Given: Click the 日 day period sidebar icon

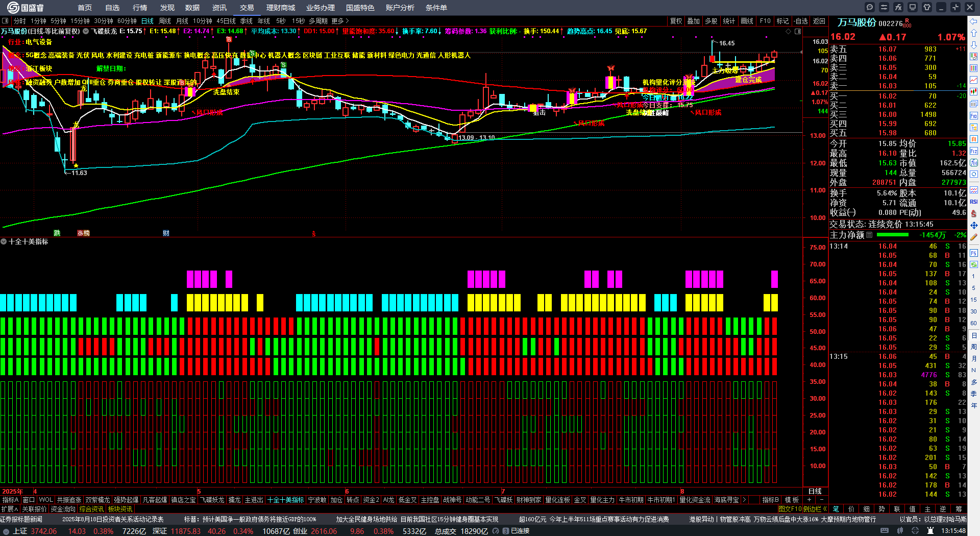Looking at the screenshot, I should pos(974,335).
